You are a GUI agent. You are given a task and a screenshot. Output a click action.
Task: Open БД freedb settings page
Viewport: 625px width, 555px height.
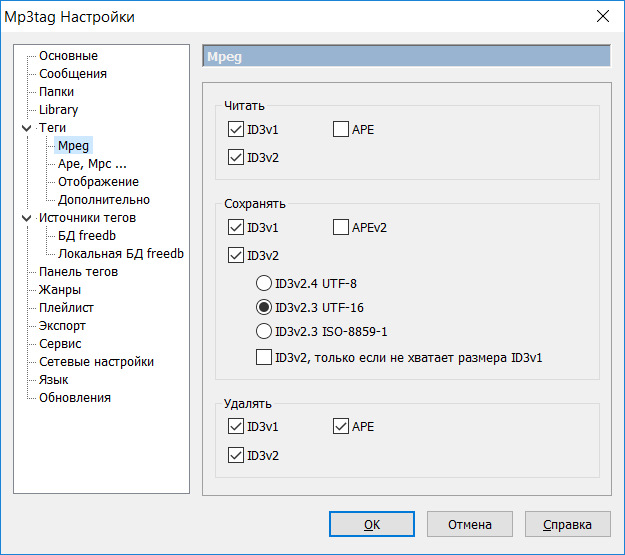87,236
